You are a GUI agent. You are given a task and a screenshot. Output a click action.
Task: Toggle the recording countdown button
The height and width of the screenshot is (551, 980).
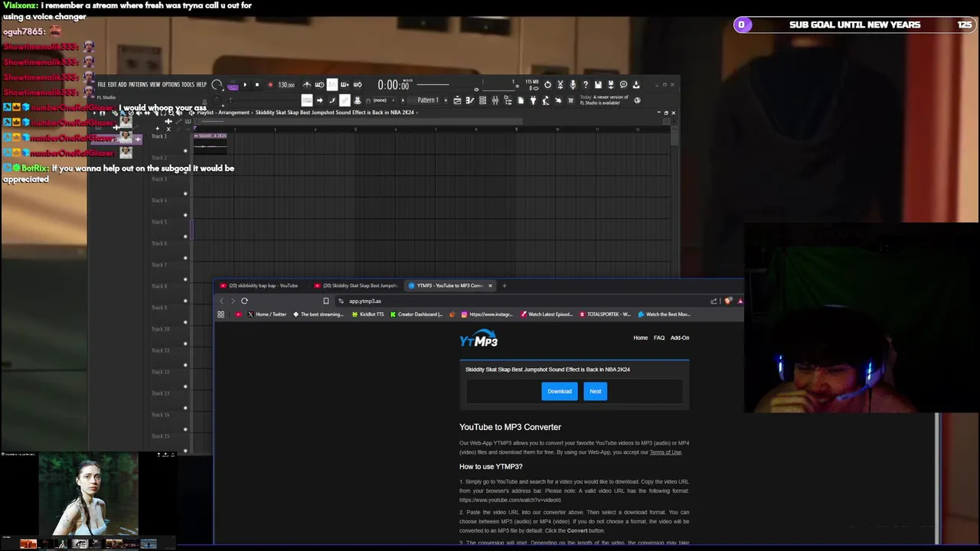(x=332, y=84)
